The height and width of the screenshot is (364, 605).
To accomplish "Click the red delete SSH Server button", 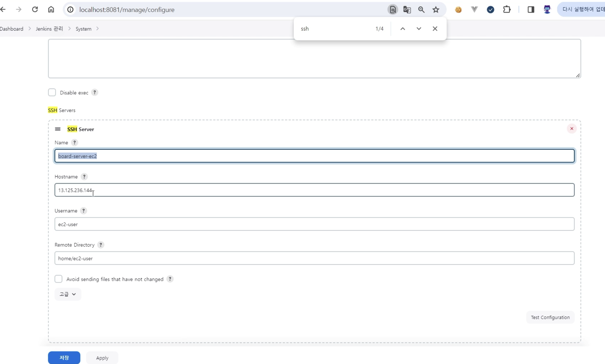I will tap(572, 128).
